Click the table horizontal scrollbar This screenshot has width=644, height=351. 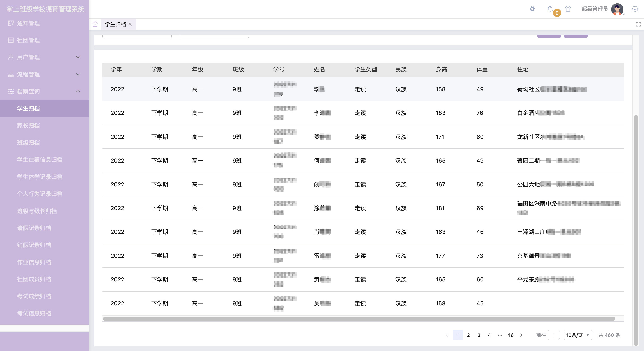[359, 319]
